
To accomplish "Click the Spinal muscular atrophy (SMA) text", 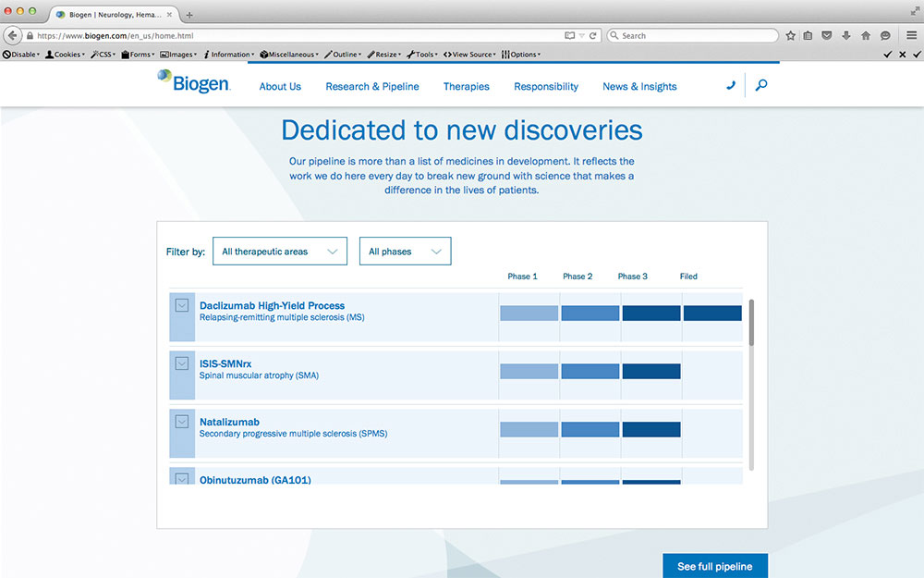I will click(x=259, y=375).
